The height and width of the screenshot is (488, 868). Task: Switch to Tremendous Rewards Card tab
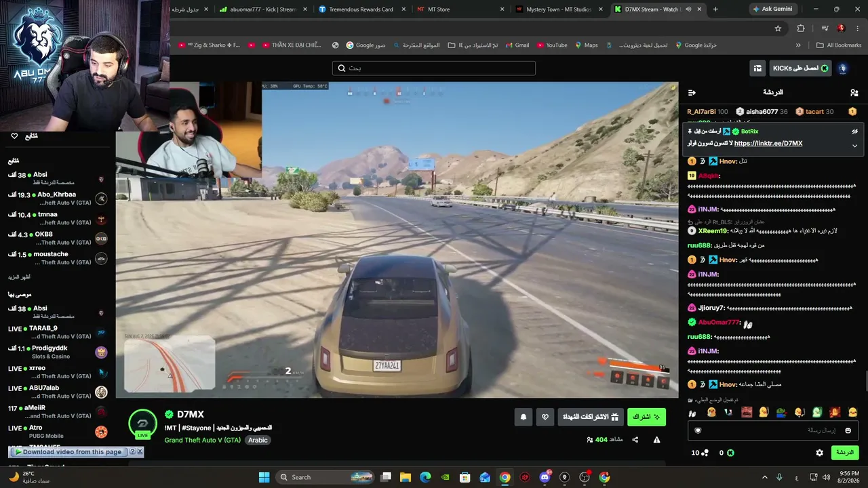[x=361, y=9]
